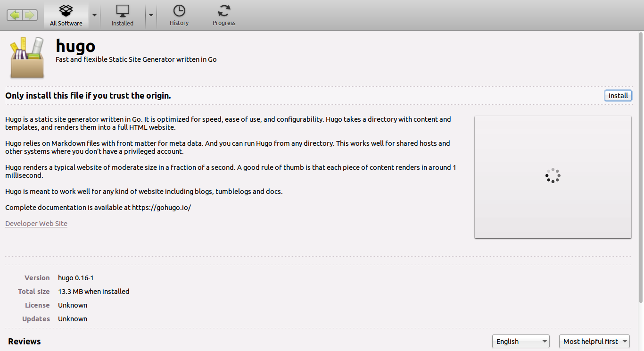Click the 'Fast and flexible Static Site Generator' subtitle
644x351 pixels.
(x=136, y=59)
